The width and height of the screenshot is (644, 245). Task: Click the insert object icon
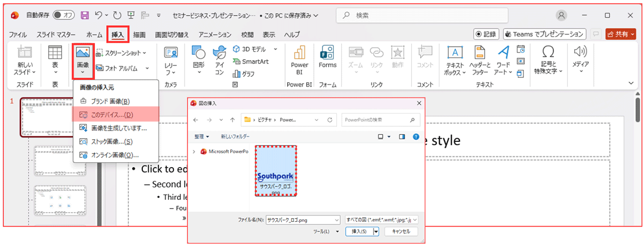[521, 74]
